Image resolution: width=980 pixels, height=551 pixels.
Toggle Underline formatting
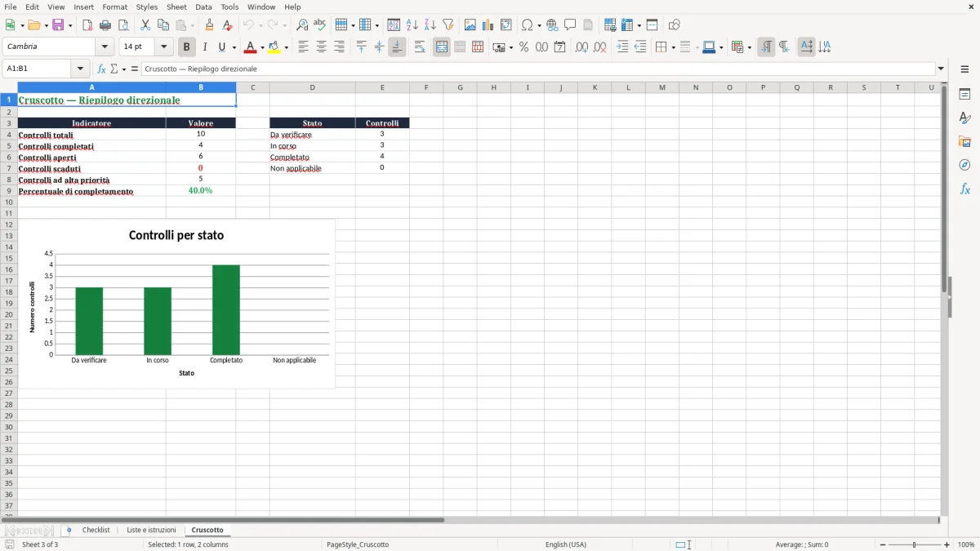[222, 47]
